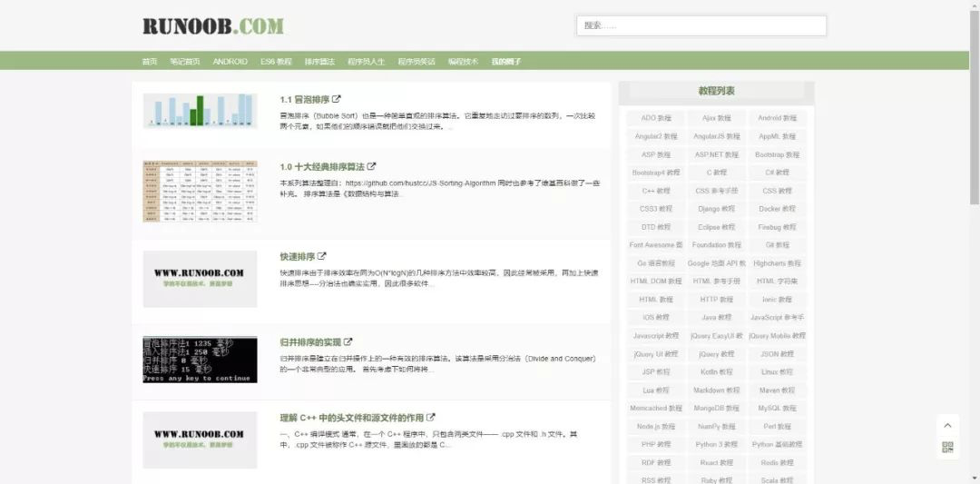Open the Firebug 教程 tutorial link
The width and height of the screenshot is (980, 484).
click(777, 226)
